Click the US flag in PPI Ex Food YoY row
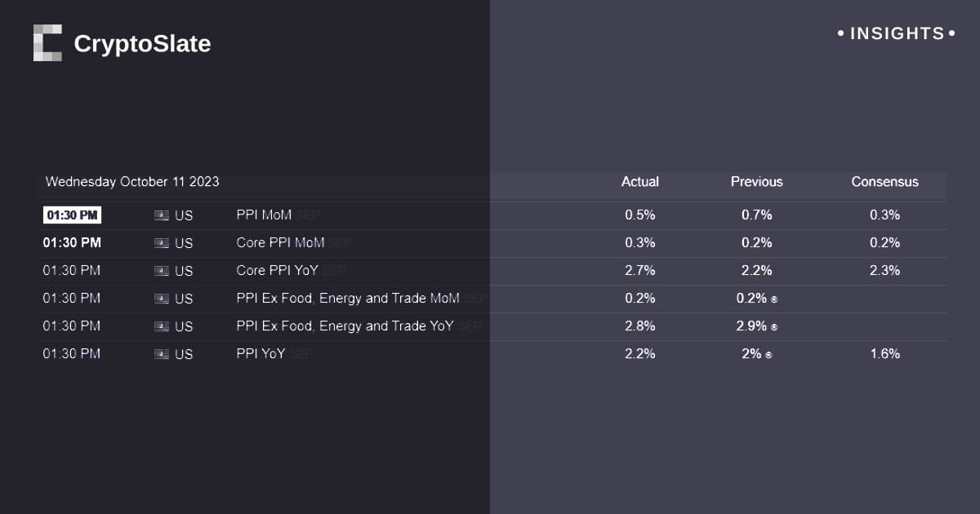 click(162, 326)
